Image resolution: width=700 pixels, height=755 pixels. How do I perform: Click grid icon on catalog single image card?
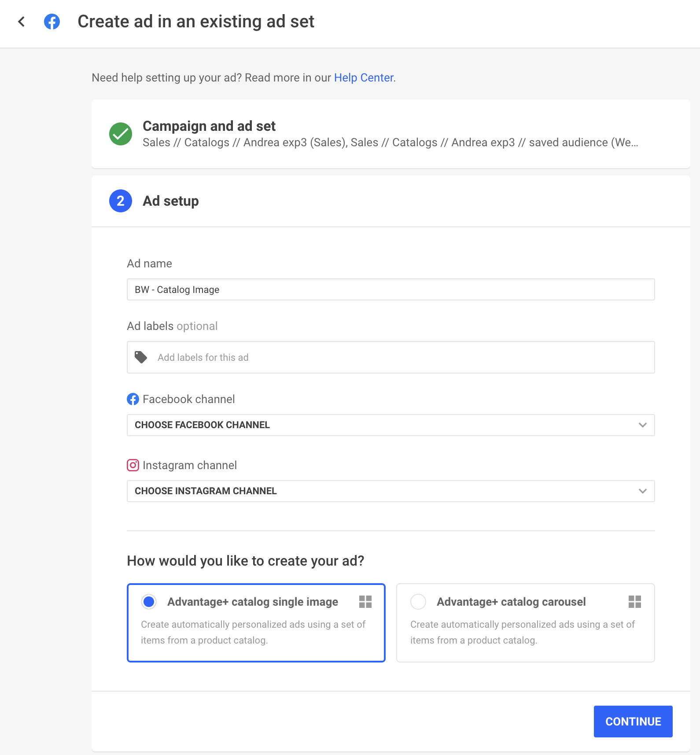365,602
